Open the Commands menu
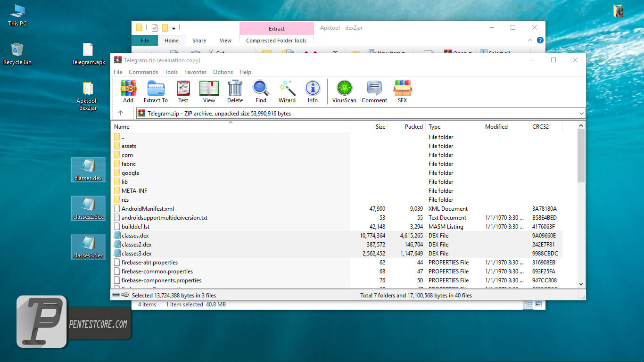644x362 pixels. (143, 72)
